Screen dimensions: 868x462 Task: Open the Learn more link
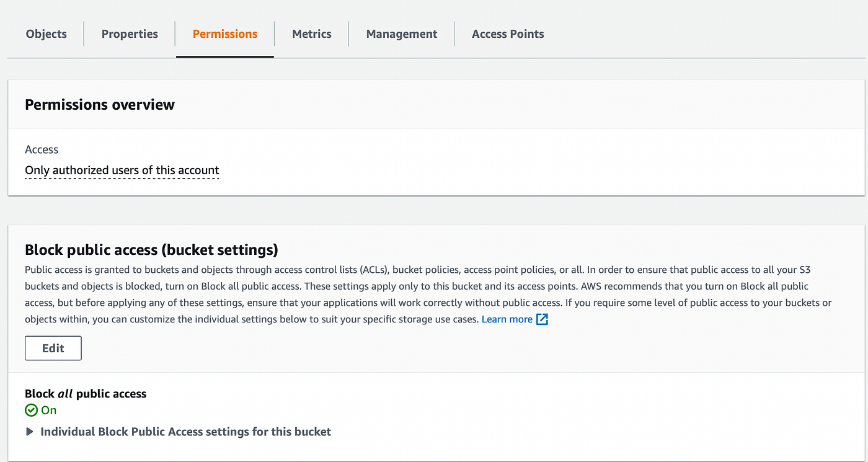click(507, 319)
